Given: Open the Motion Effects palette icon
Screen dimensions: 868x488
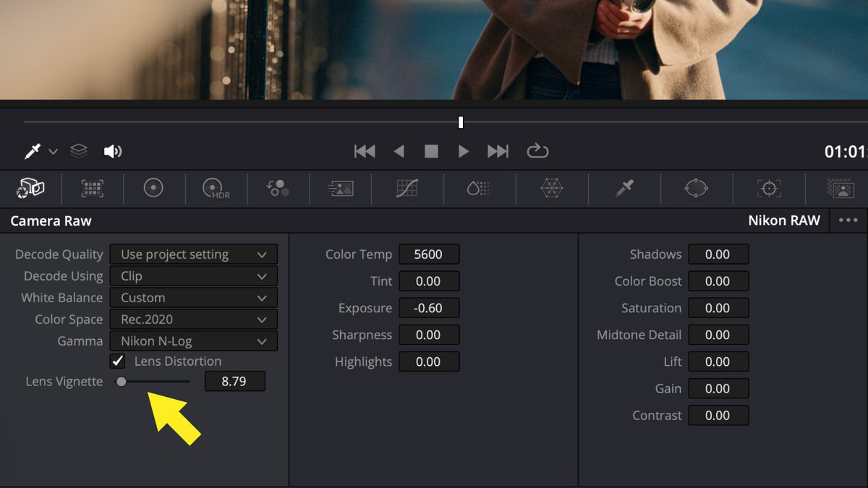Looking at the screenshot, I should pyautogui.click(x=340, y=189).
